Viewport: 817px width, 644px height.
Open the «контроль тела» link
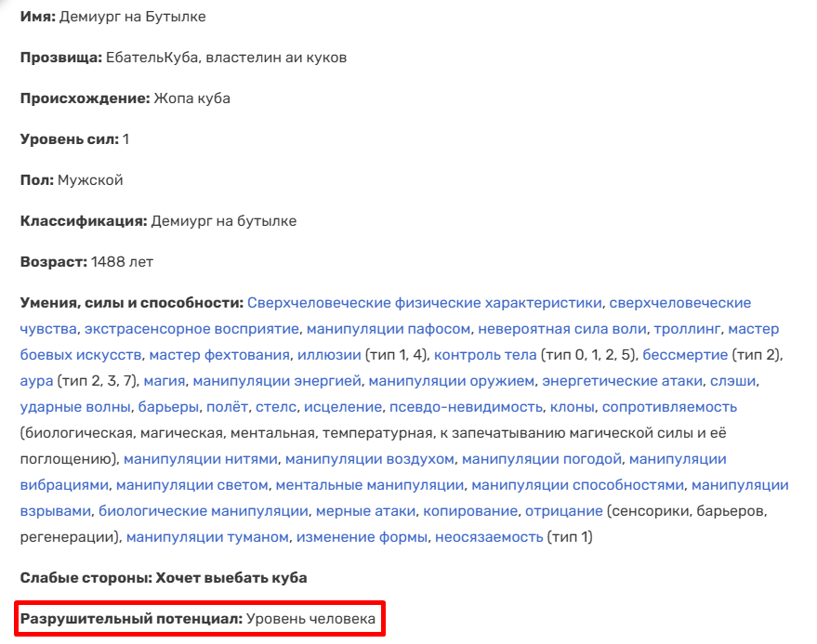485,355
